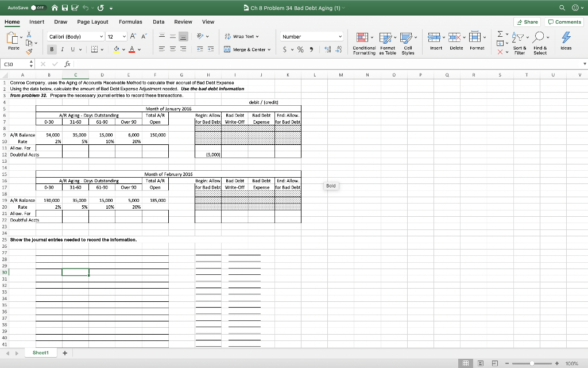
Task: Open the Review ribbon tab
Action: pyautogui.click(x=183, y=22)
